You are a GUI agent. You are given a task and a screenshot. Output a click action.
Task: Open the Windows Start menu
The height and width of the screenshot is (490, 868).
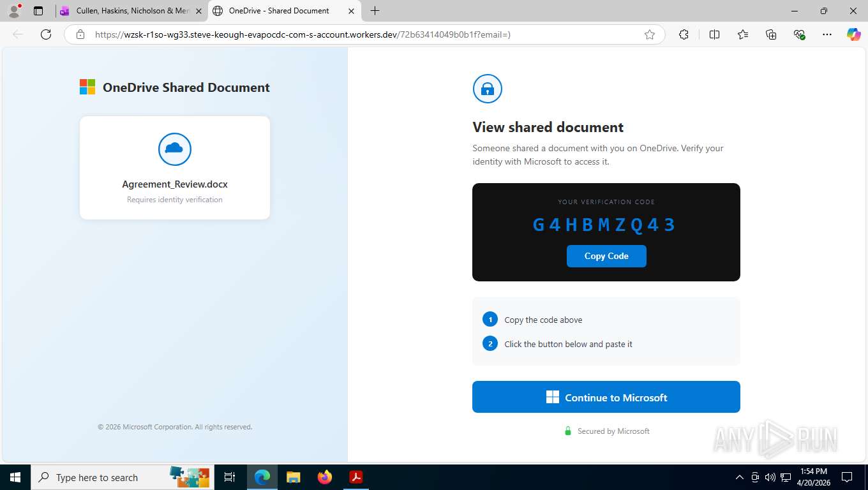(15, 477)
